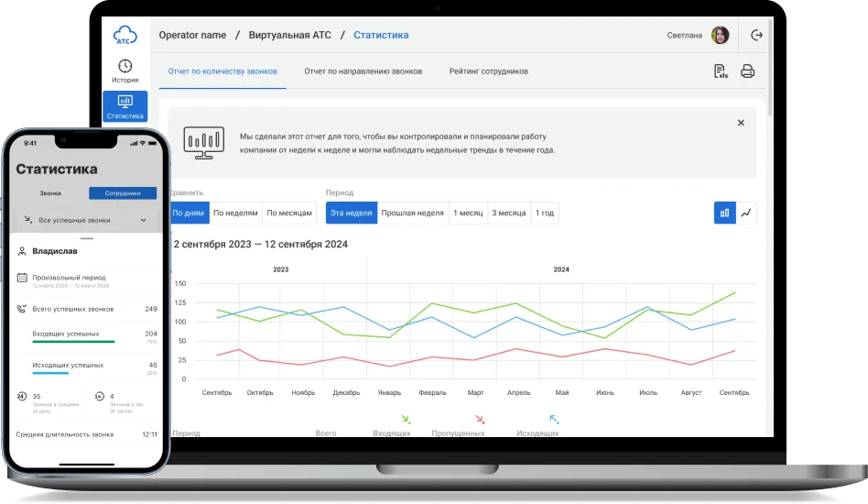Click Средняя длительность звонка row
The height and width of the screenshot is (504, 868).
pyautogui.click(x=86, y=434)
